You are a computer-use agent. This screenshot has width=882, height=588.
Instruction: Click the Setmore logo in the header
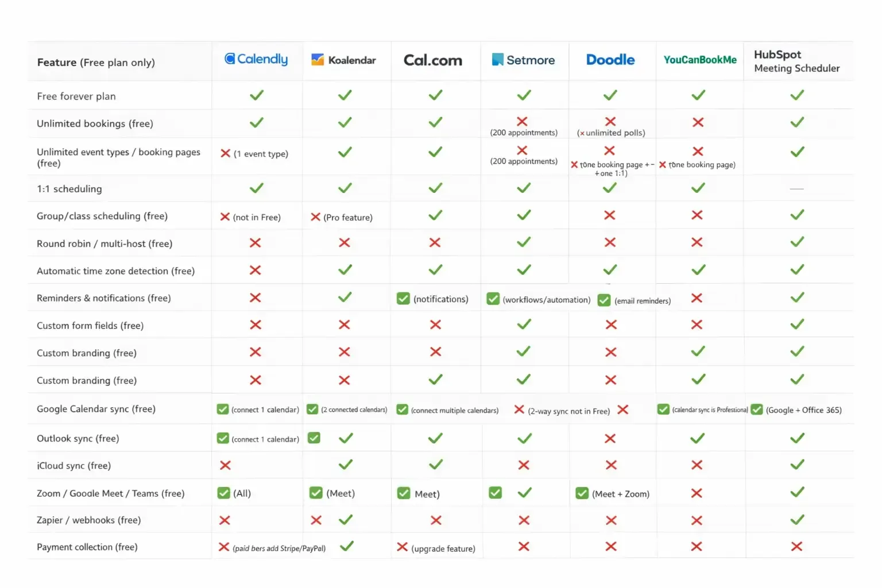(523, 60)
